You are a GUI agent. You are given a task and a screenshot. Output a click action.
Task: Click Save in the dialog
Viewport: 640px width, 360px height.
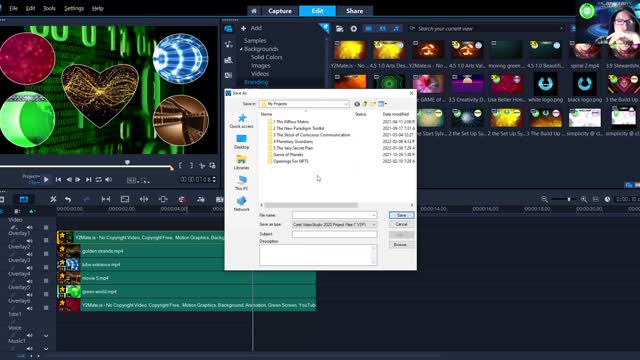[x=401, y=215]
